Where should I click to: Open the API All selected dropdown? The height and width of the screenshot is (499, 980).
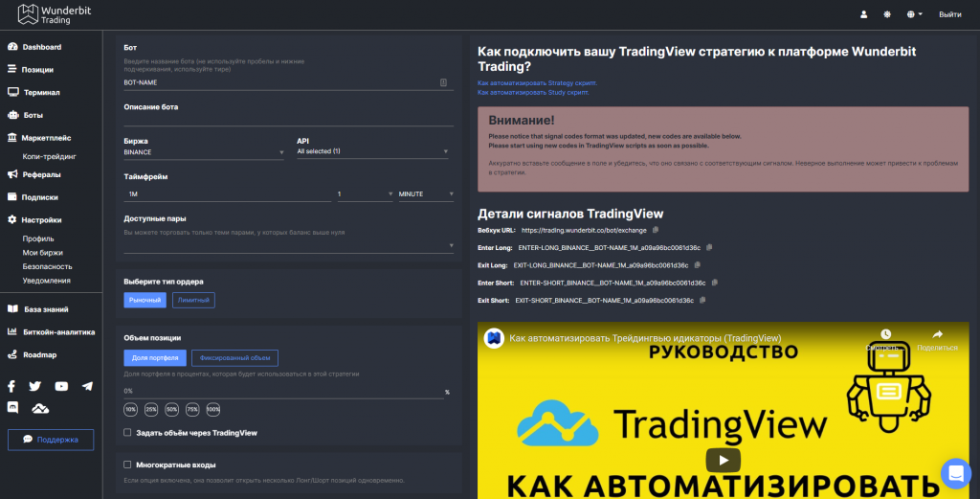372,151
